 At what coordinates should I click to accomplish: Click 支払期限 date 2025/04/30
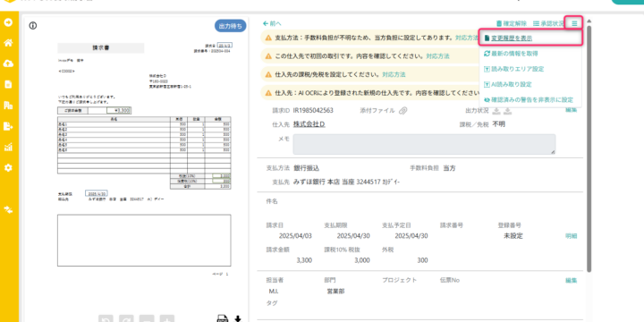tap(353, 236)
